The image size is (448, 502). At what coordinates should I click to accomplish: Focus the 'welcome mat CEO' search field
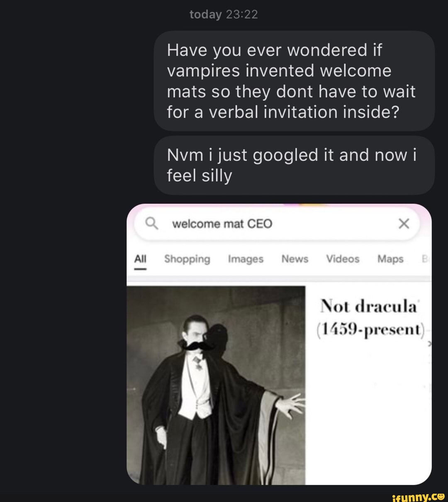pos(274,224)
